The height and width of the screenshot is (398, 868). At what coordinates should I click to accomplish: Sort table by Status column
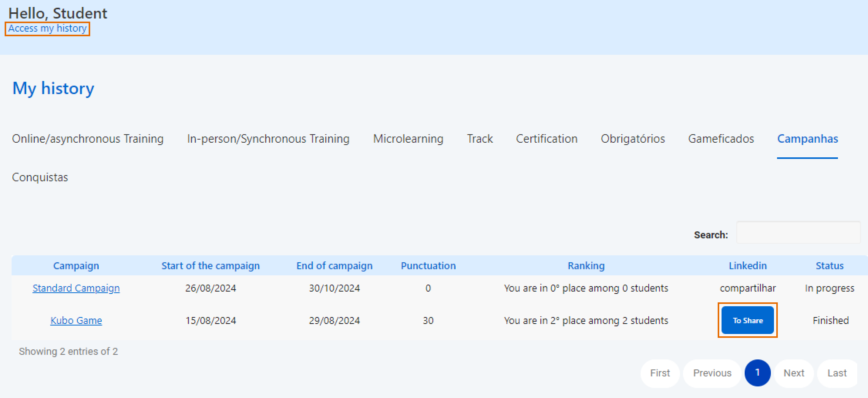pos(829,266)
